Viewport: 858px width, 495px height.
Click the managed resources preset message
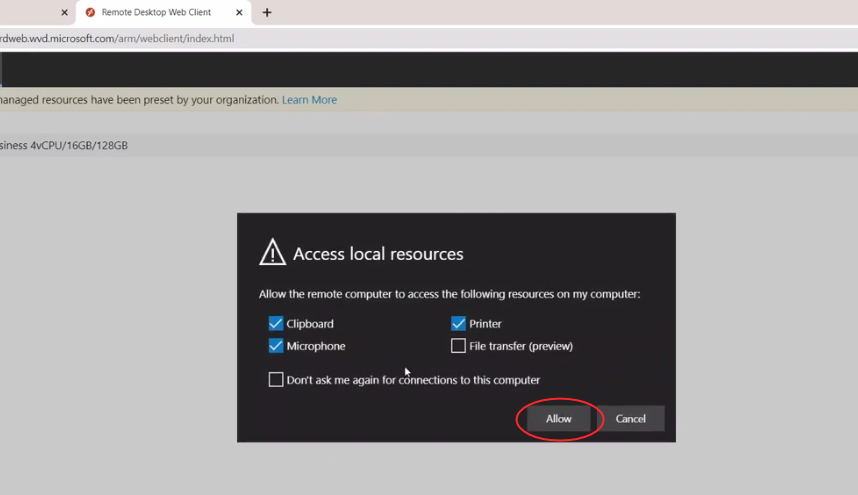point(140,100)
